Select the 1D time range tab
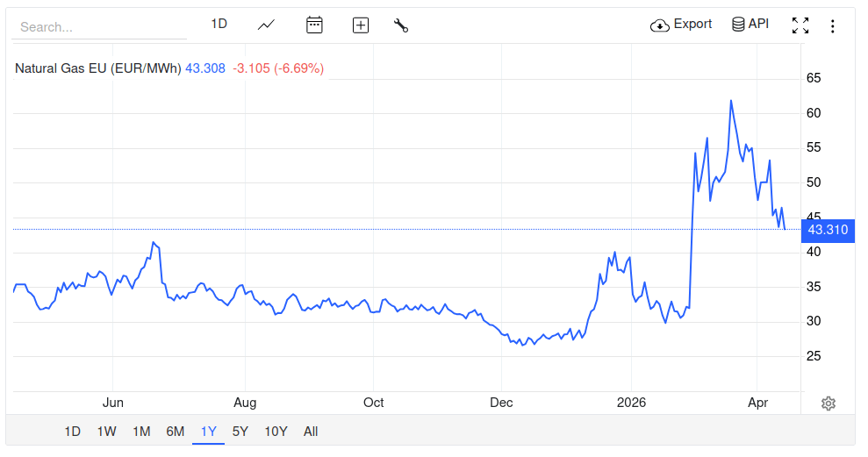 [72, 432]
